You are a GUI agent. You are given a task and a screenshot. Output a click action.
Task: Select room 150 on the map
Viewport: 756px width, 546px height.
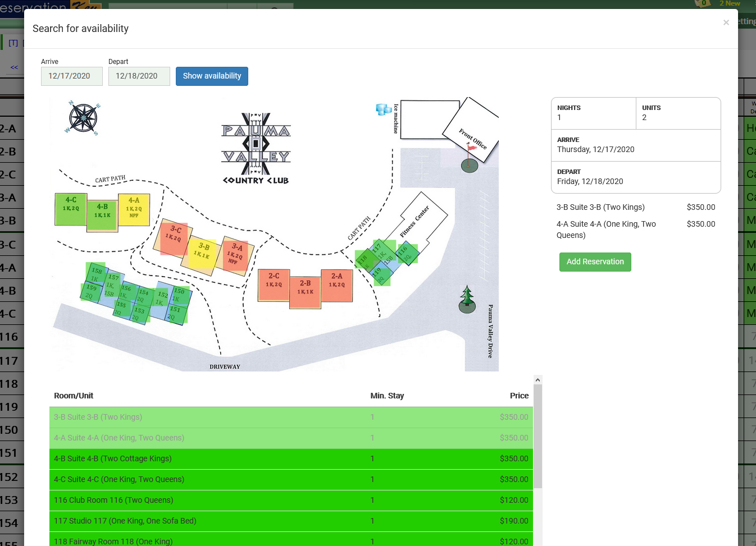180,295
